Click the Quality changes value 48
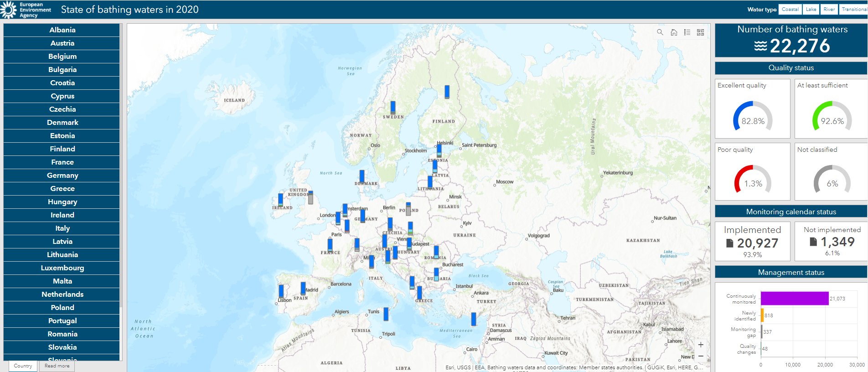The image size is (868, 372). pyautogui.click(x=765, y=349)
